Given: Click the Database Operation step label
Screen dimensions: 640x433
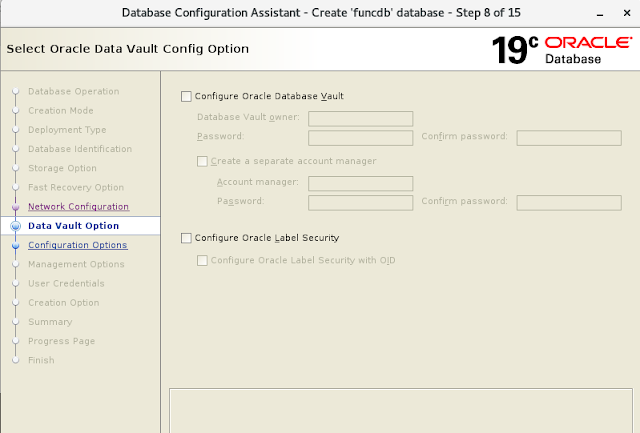Looking at the screenshot, I should pyautogui.click(x=73, y=91).
